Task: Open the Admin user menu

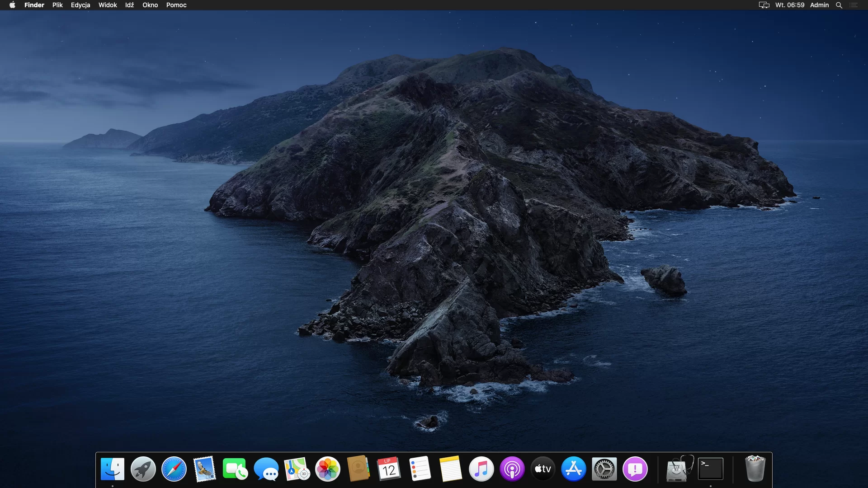Action: [x=820, y=5]
